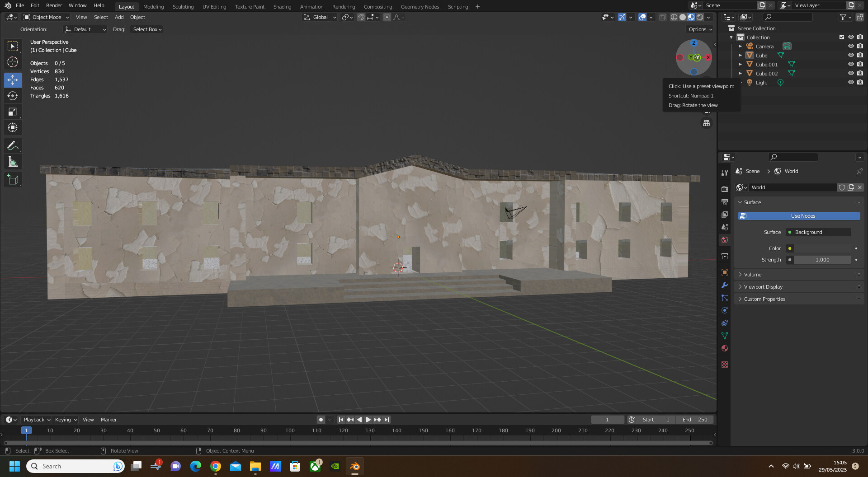Hide the Camera object in viewport
868x477 pixels.
point(850,46)
